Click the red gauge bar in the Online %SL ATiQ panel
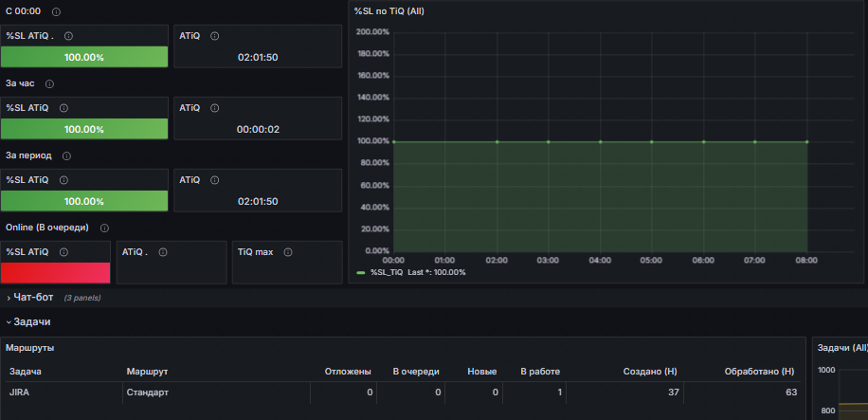The width and height of the screenshot is (868, 420). (x=55, y=273)
